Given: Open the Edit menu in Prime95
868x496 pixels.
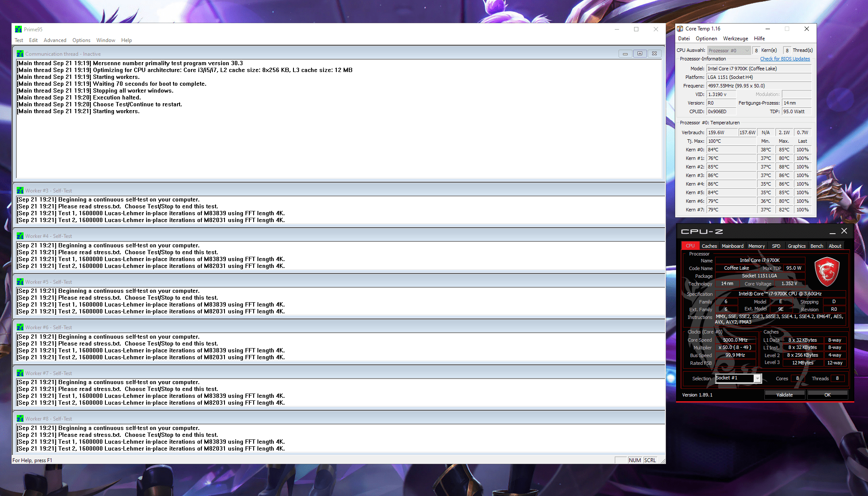Looking at the screenshot, I should pos(33,40).
